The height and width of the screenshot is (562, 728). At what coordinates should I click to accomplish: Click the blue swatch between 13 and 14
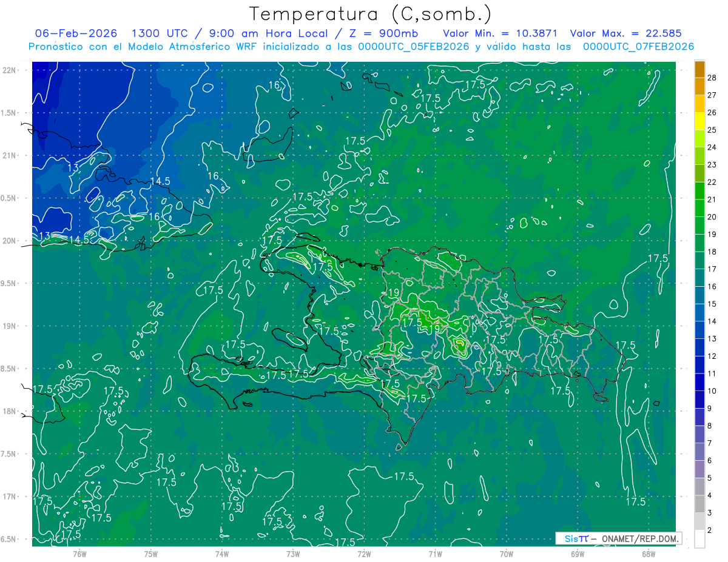click(x=699, y=330)
